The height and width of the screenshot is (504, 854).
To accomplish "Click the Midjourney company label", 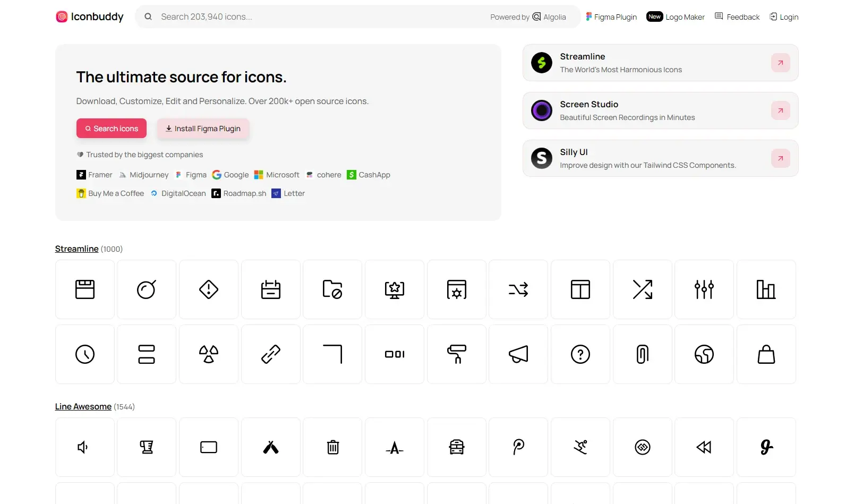I will (143, 175).
